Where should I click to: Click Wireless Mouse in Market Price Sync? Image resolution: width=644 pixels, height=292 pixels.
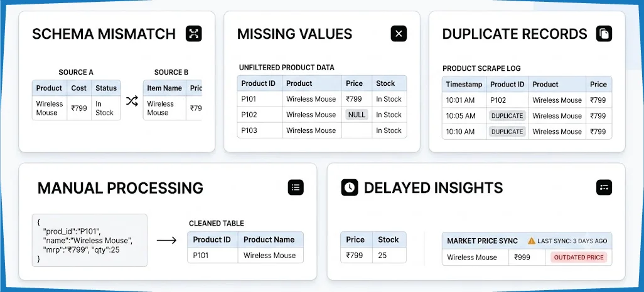click(x=476, y=258)
